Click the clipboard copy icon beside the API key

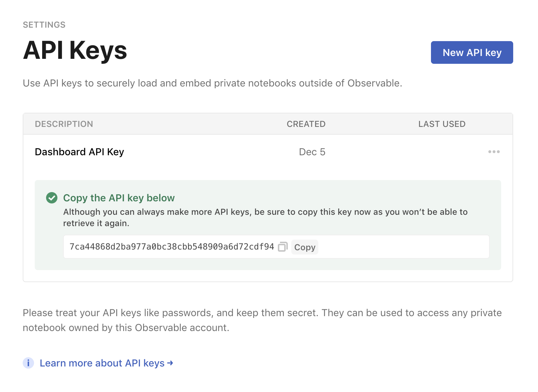click(282, 247)
